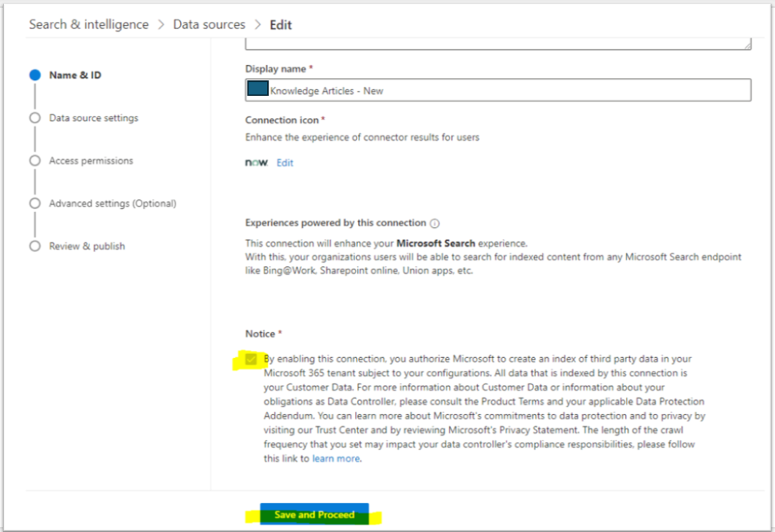This screenshot has width=775, height=532.
Task: Expand the breadcrumb chevron after Data sources
Action: (256, 24)
